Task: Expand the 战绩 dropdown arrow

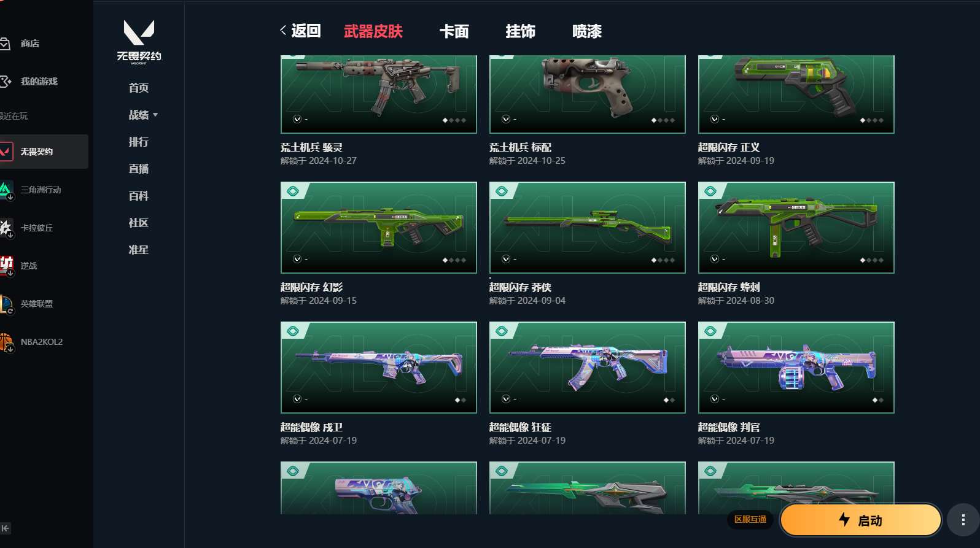Action: pyautogui.click(x=155, y=115)
